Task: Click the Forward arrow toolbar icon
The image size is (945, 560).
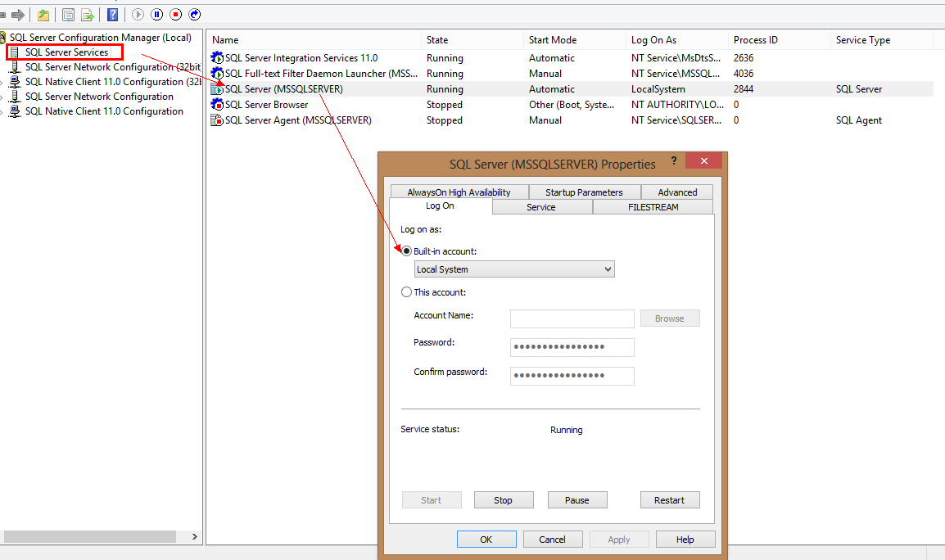Action: 18,15
